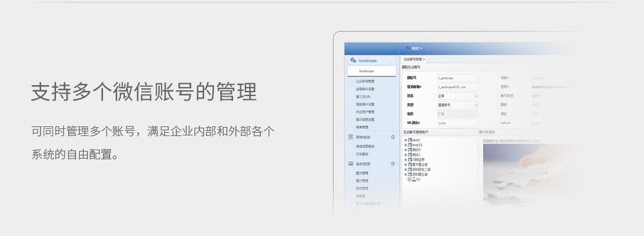Close the 公众账号管理 tab with its x
Screen dimensions: 644x236
pos(424,59)
